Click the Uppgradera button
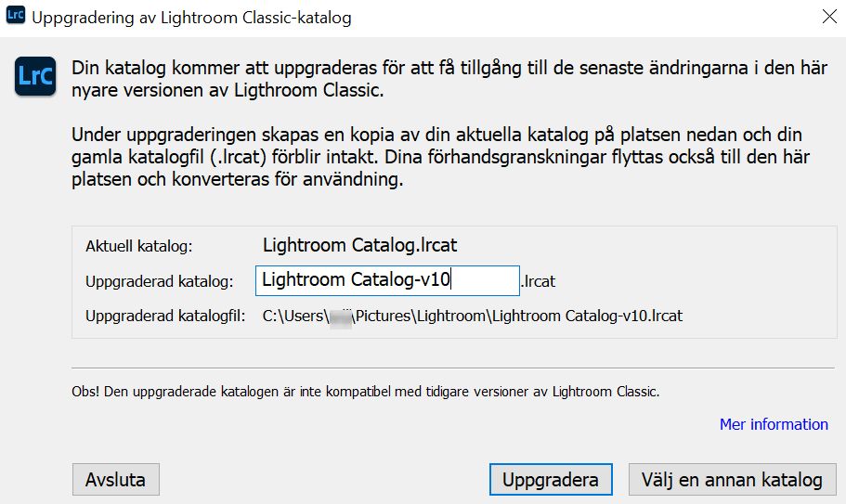 click(551, 480)
